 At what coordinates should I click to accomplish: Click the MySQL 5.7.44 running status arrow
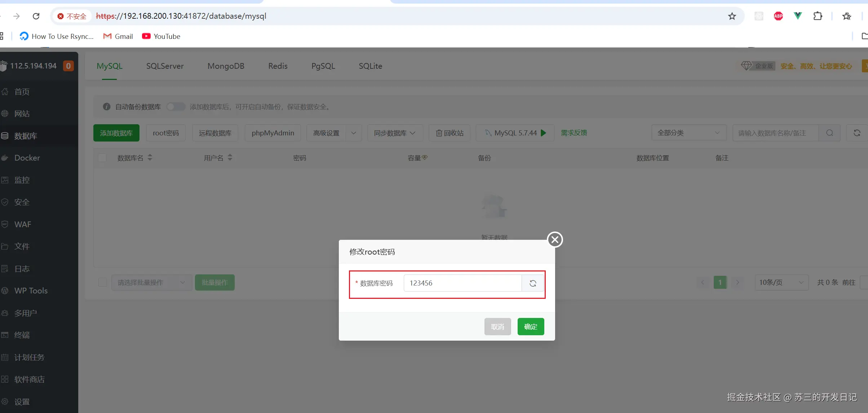(544, 133)
